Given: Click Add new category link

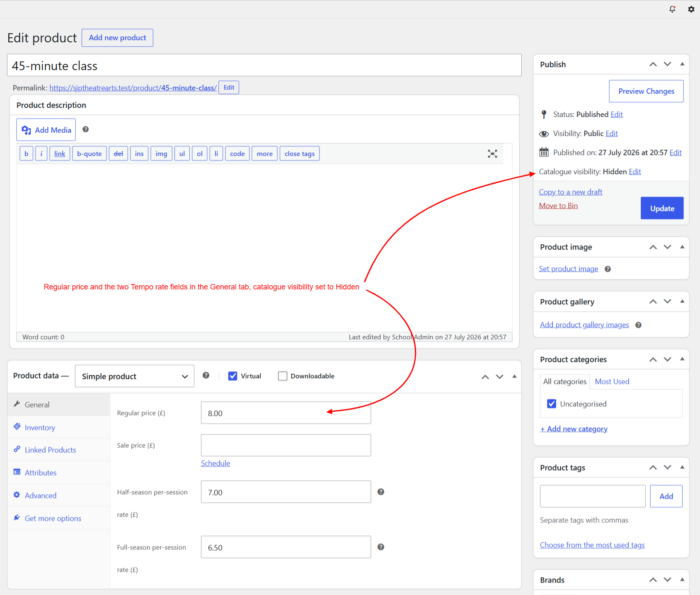Looking at the screenshot, I should (574, 429).
